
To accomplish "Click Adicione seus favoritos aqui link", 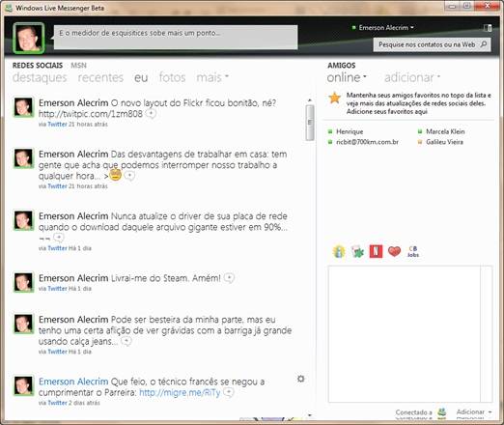I will (387, 112).
